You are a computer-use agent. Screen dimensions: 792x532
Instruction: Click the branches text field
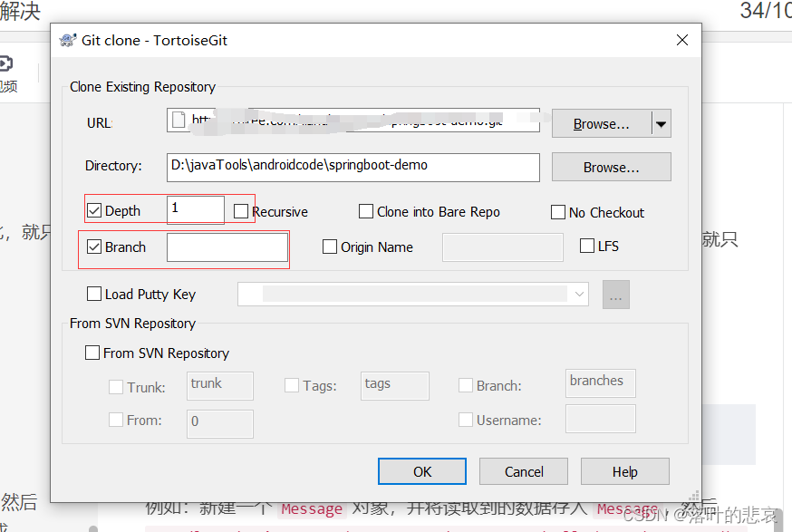601,383
